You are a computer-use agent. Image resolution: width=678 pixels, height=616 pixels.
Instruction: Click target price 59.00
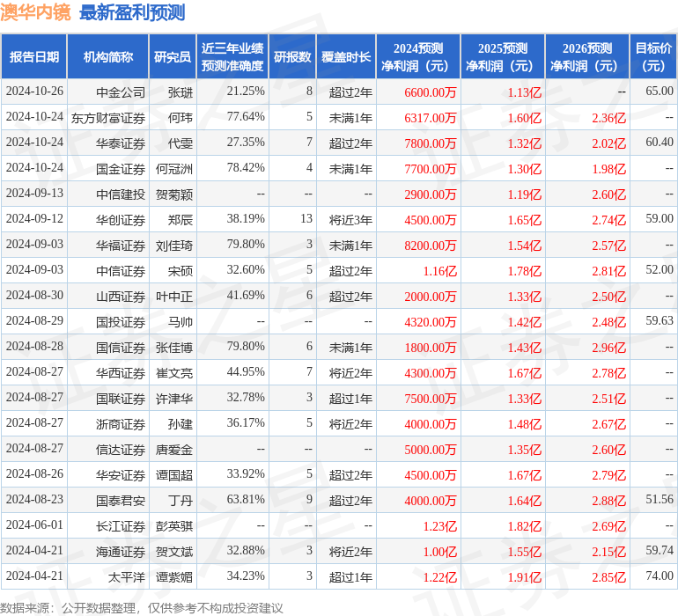[x=660, y=219]
